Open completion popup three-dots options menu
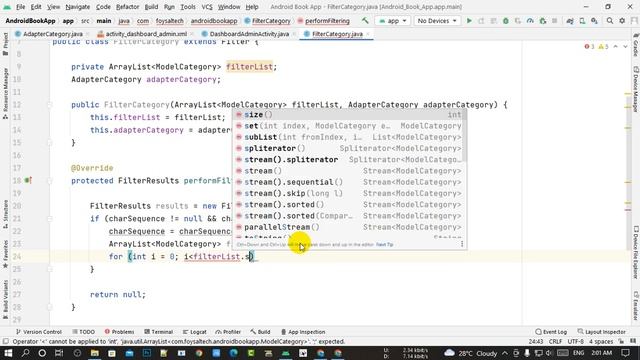The width and height of the screenshot is (640, 360). click(462, 244)
